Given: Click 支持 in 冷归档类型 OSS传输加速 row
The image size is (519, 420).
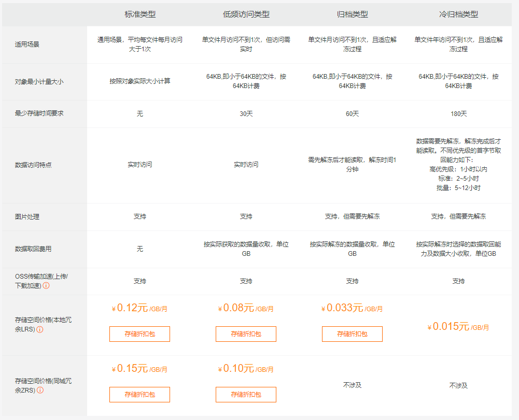Looking at the screenshot, I should click(458, 281).
